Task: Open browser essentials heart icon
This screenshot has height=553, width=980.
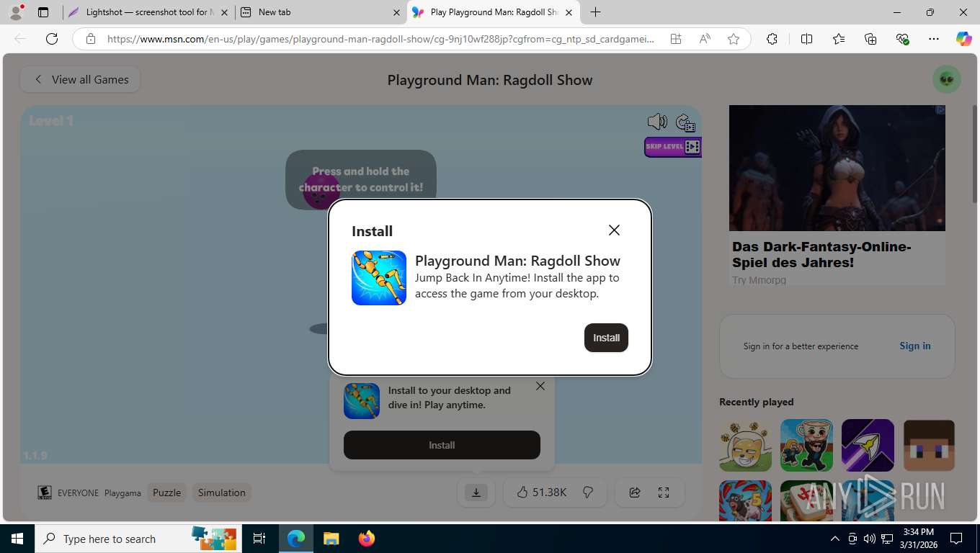Action: [902, 39]
